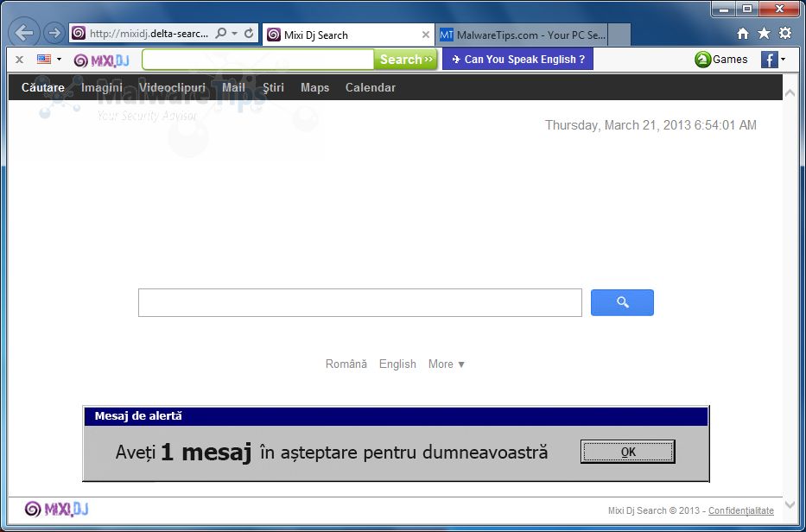The width and height of the screenshot is (806, 532).
Task: Select Imagini in the navigation menu
Action: 102,87
